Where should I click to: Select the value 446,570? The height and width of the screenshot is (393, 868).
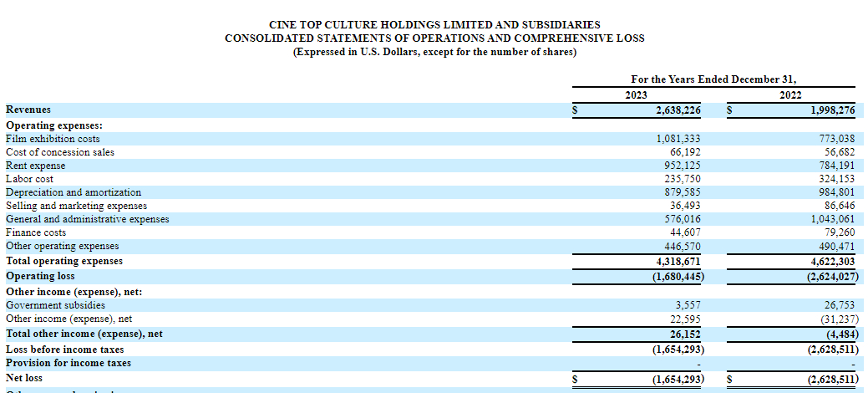(x=682, y=246)
